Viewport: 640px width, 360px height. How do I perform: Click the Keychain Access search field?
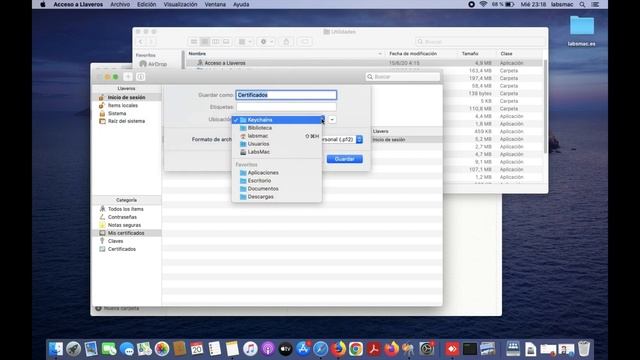pyautogui.click(x=403, y=77)
